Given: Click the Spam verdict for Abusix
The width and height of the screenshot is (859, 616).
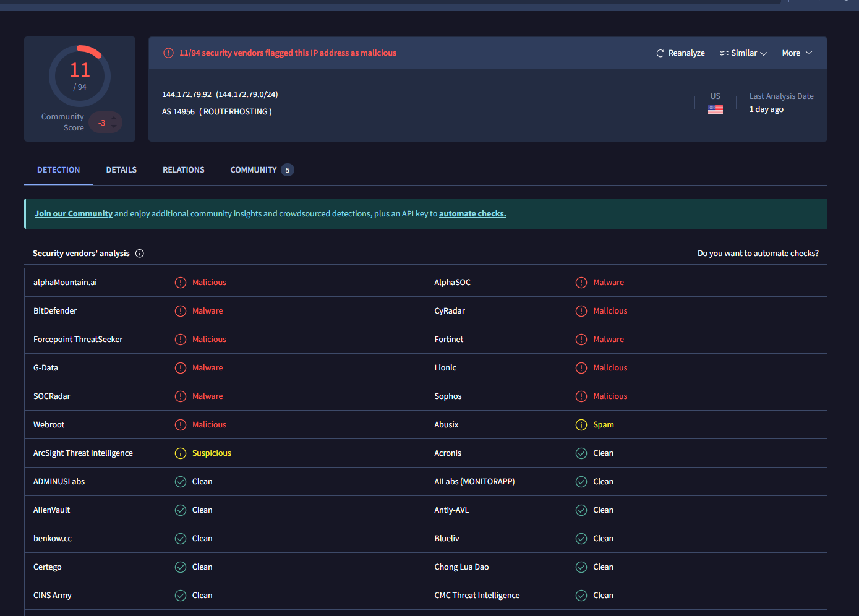Looking at the screenshot, I should (604, 425).
